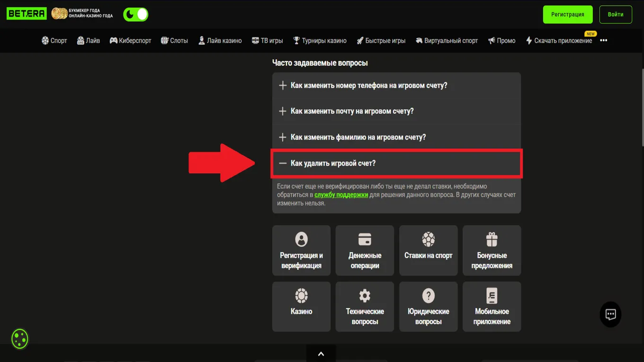Click the cookie settings icon
644x362 pixels.
pyautogui.click(x=20, y=339)
